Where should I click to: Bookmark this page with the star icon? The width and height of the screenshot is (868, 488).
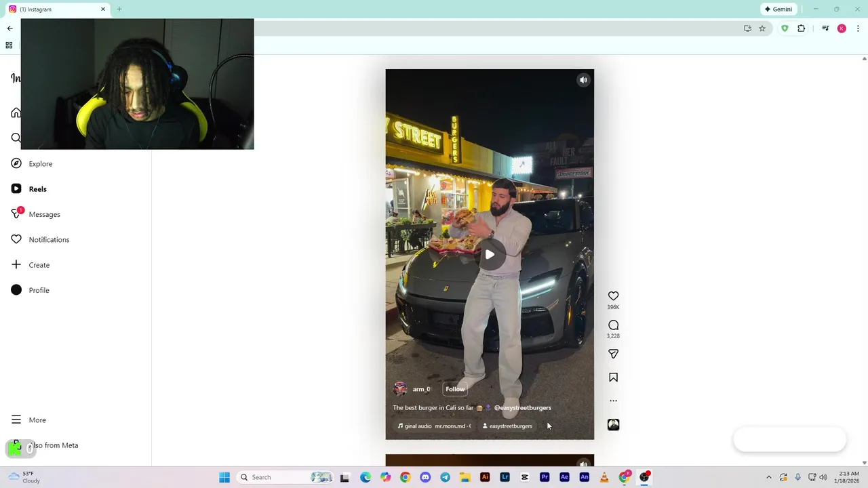(762, 28)
